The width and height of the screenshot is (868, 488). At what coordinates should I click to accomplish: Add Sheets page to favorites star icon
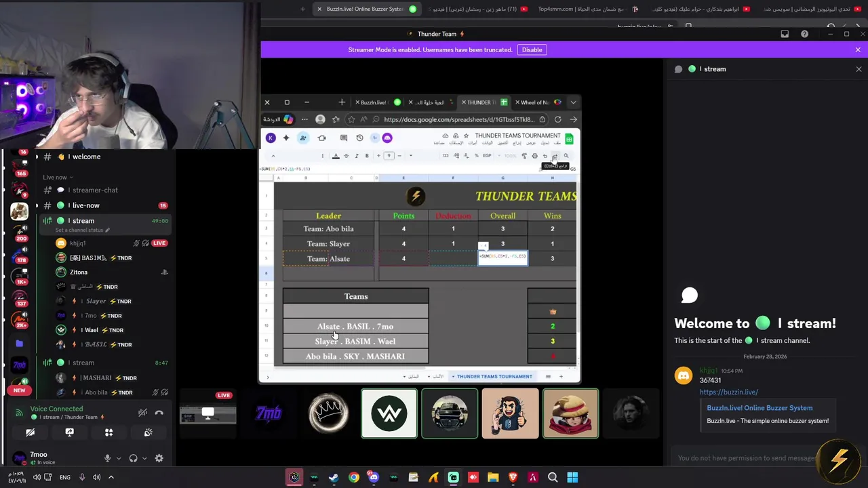pos(351,119)
